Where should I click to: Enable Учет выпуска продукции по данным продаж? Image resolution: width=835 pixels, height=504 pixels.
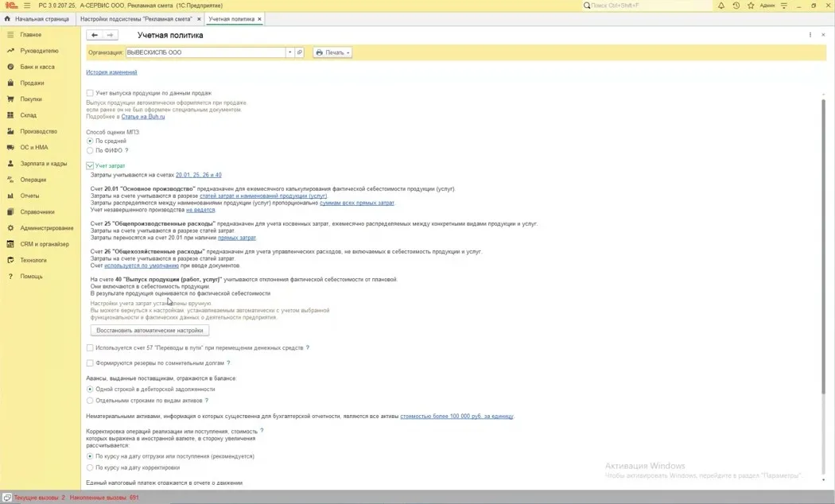[x=90, y=93]
